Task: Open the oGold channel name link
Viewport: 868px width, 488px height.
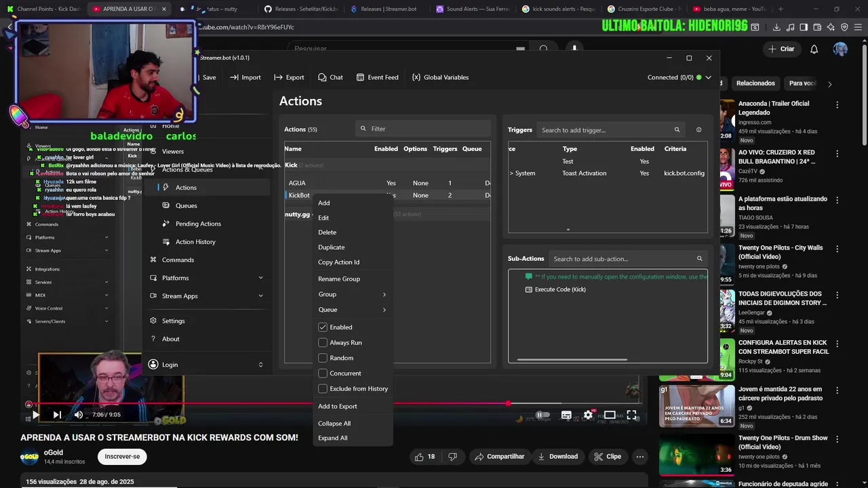Action: click(54, 453)
